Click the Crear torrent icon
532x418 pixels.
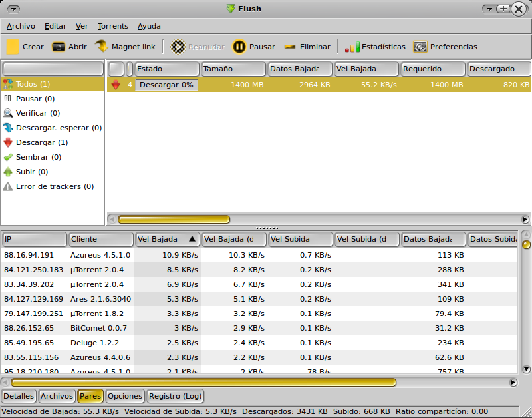(13, 47)
